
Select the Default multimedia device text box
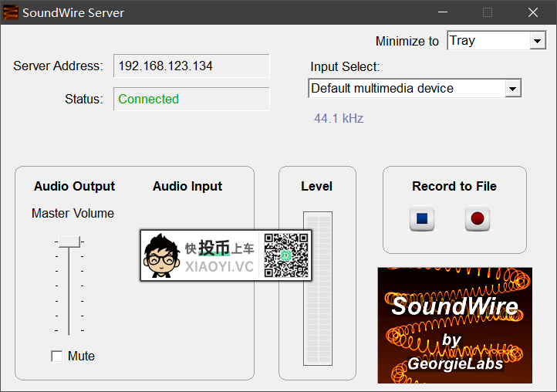click(405, 89)
